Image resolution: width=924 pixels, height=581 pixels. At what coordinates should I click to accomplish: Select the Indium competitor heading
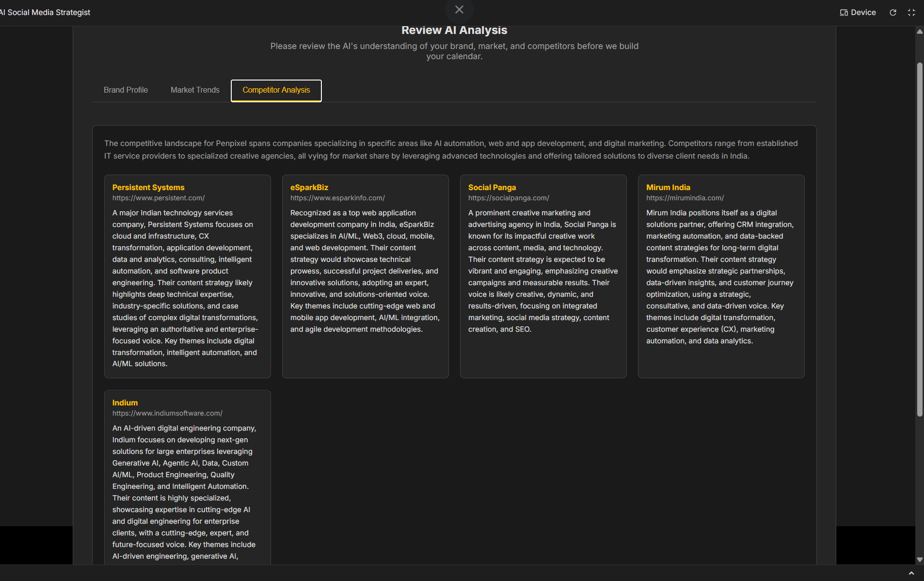(x=125, y=403)
